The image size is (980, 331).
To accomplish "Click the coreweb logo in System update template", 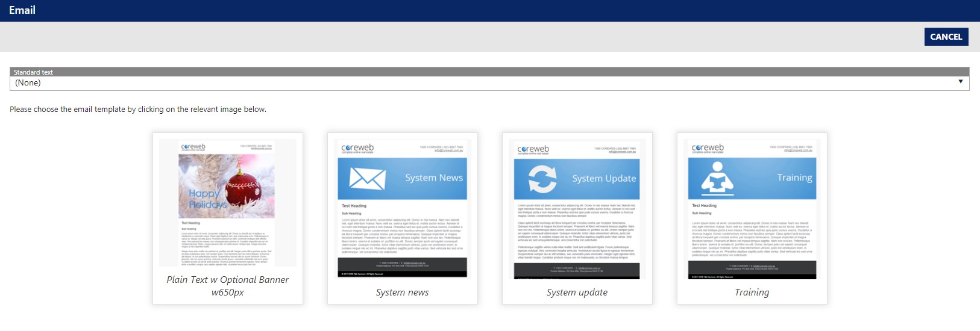I will 533,149.
